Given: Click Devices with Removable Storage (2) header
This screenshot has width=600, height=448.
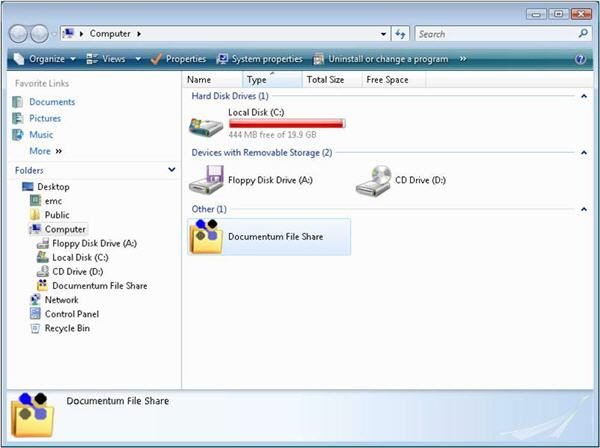Looking at the screenshot, I should (x=262, y=153).
